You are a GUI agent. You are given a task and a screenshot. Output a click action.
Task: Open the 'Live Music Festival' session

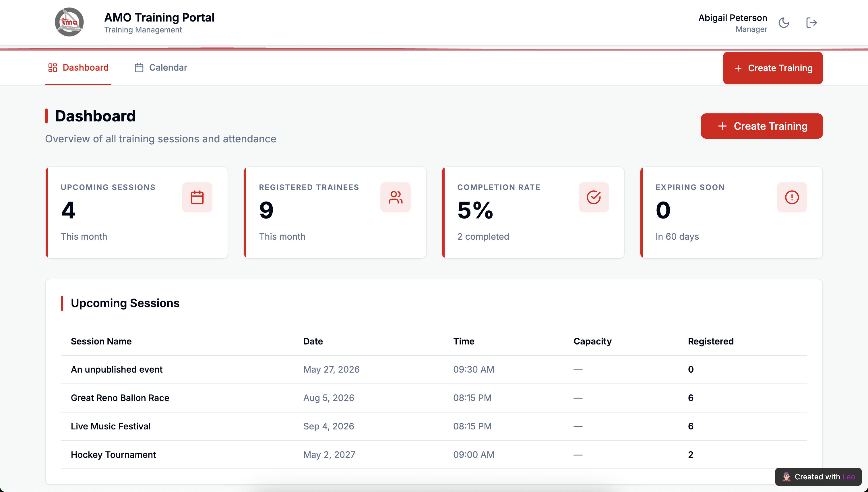pyautogui.click(x=434, y=426)
